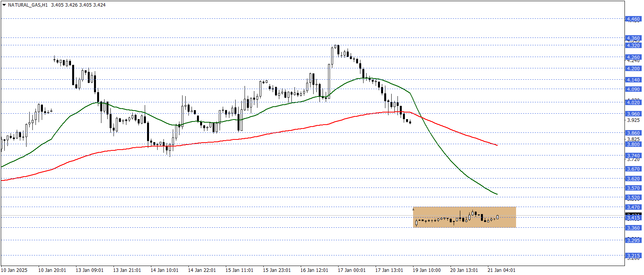
Task: Click the 4.320 price level label
Action: (633, 45)
